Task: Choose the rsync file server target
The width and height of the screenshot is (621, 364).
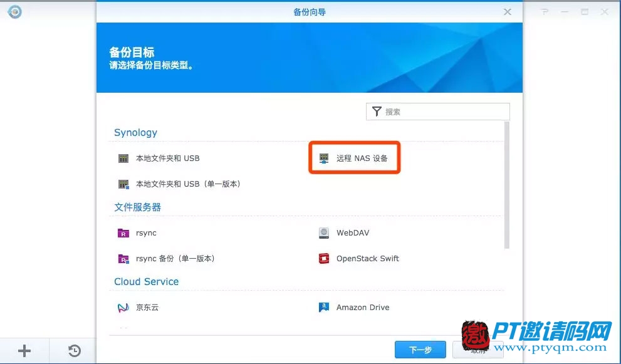Action: pyautogui.click(x=146, y=233)
